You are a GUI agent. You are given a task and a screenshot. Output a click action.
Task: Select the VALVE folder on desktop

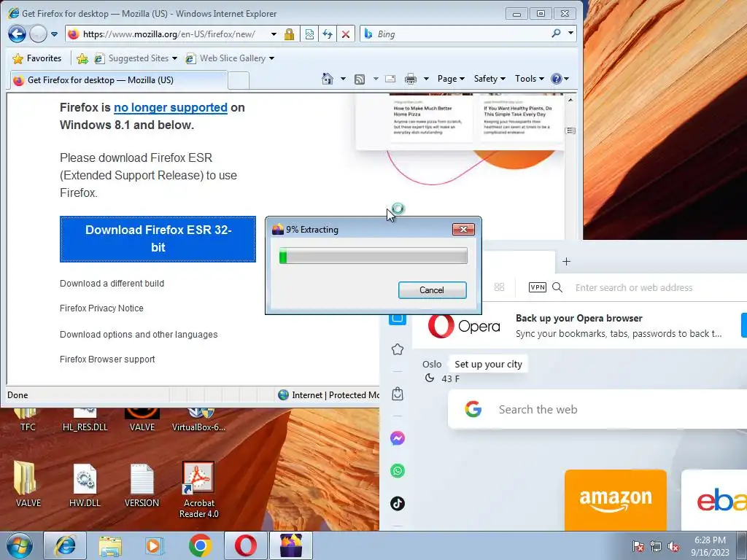click(28, 485)
